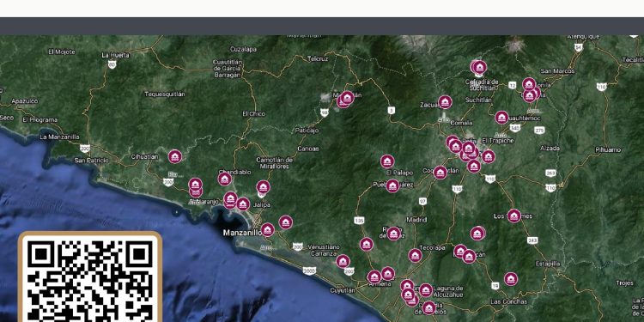The width and height of the screenshot is (644, 322).
Task: Click the Madrid label
Action: (416, 220)
